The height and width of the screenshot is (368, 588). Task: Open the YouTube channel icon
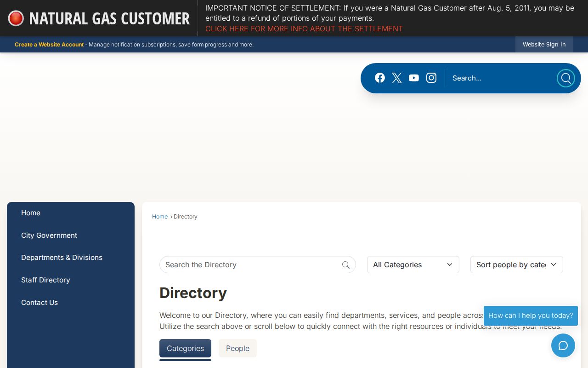click(x=414, y=78)
